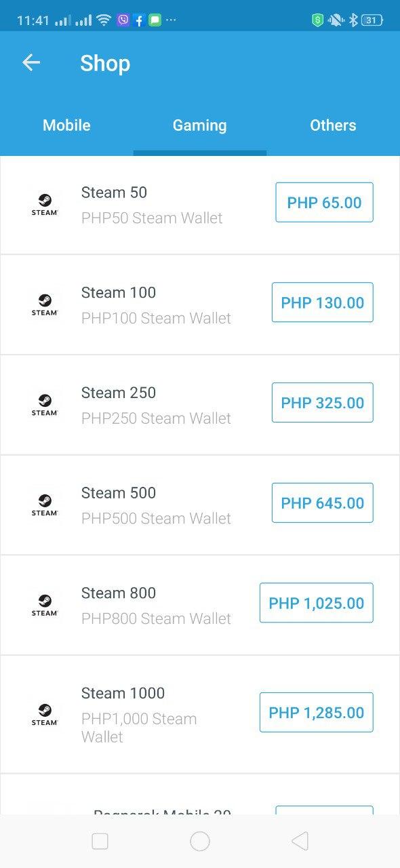Tap the back navigation button
Screen dimensions: 400x868
(300, 840)
